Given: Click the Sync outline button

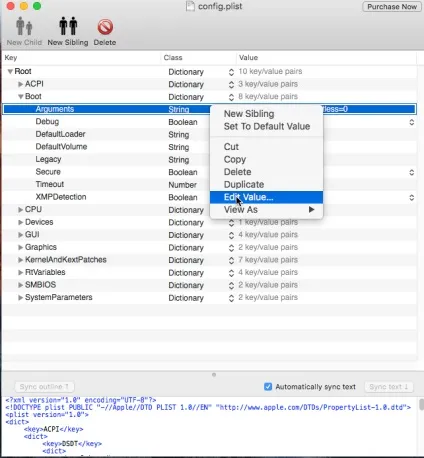Looking at the screenshot, I should click(44, 387).
